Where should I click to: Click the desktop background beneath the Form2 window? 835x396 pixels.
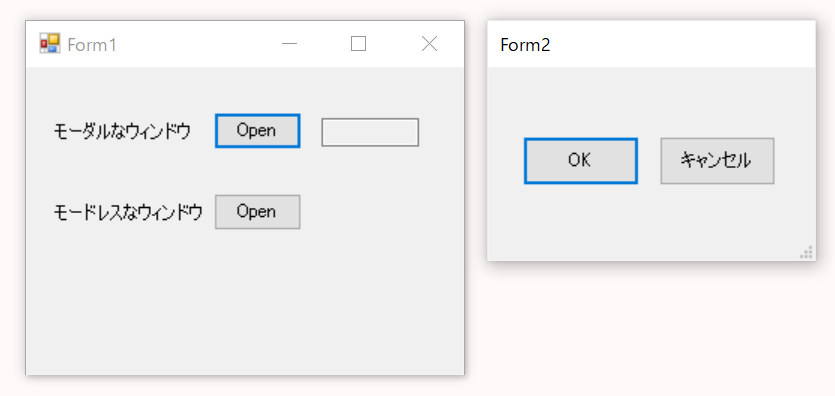(x=650, y=330)
